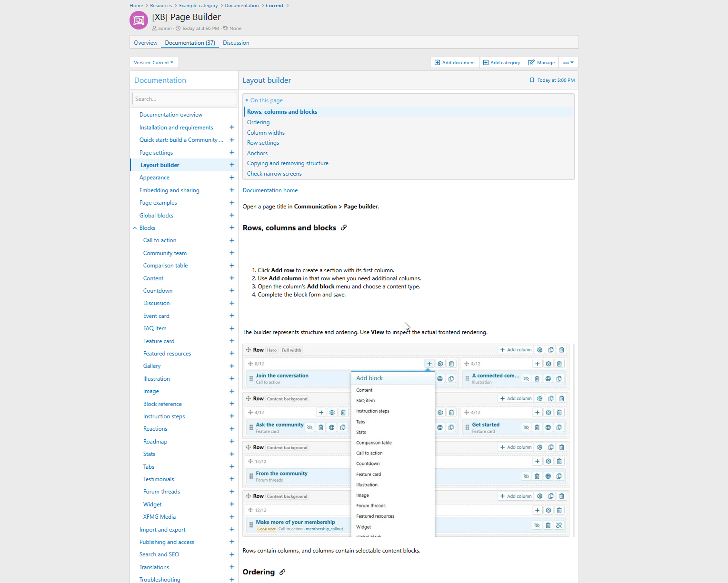Viewport: 728px width, 583px height.
Task: Click the plus icon beside Comparison table
Action: (x=232, y=266)
